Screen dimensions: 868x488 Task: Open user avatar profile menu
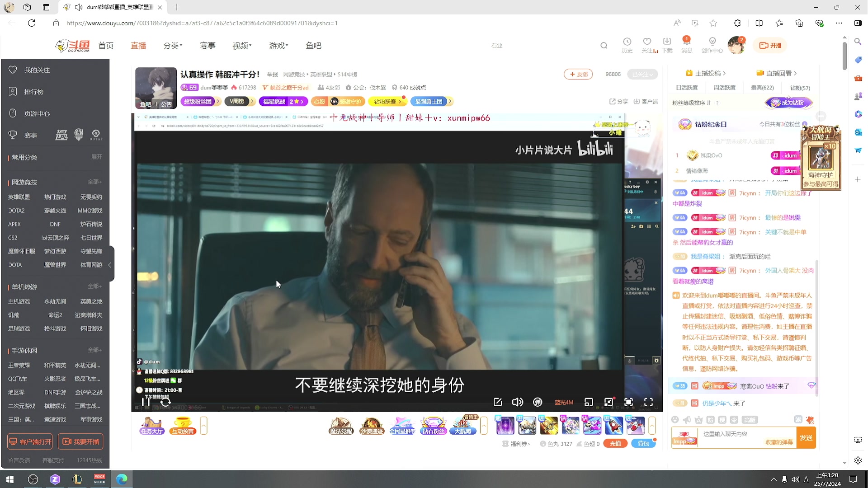(x=736, y=45)
